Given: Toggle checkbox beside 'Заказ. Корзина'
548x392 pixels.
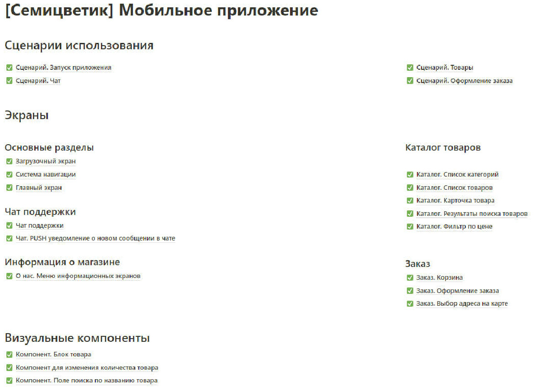Looking at the screenshot, I should [410, 277].
